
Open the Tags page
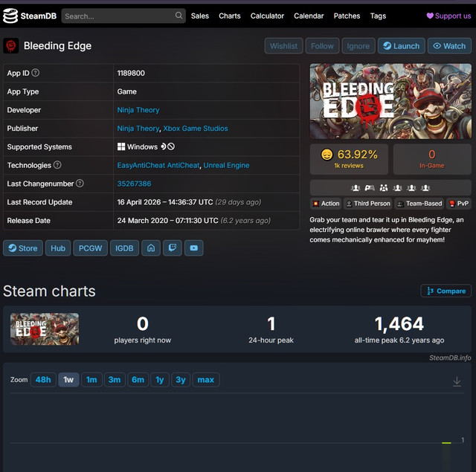pos(378,16)
